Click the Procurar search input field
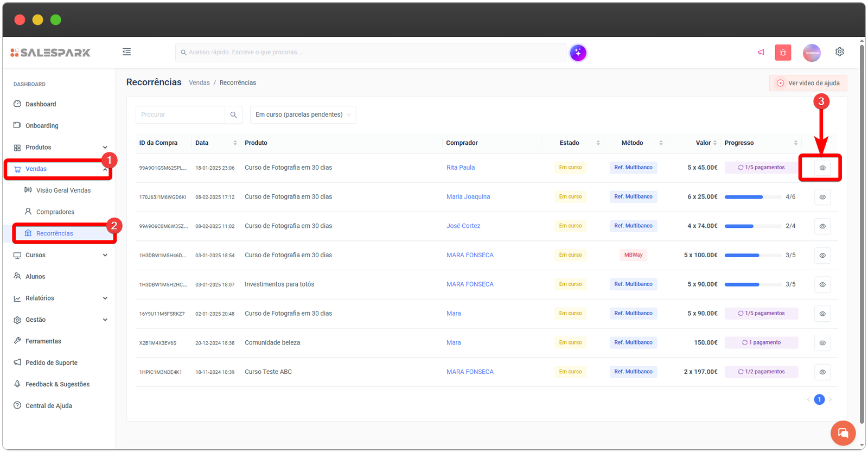The width and height of the screenshot is (868, 452). pyautogui.click(x=180, y=115)
